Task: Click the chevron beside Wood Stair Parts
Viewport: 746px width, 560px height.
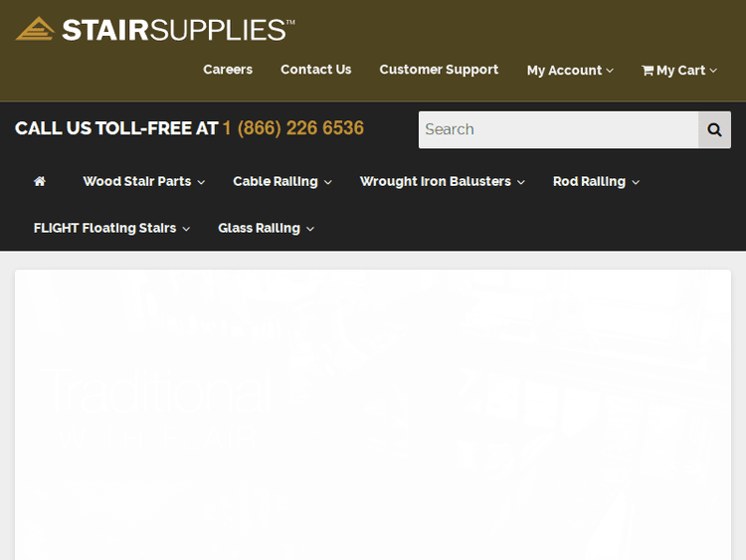Action: tap(201, 182)
